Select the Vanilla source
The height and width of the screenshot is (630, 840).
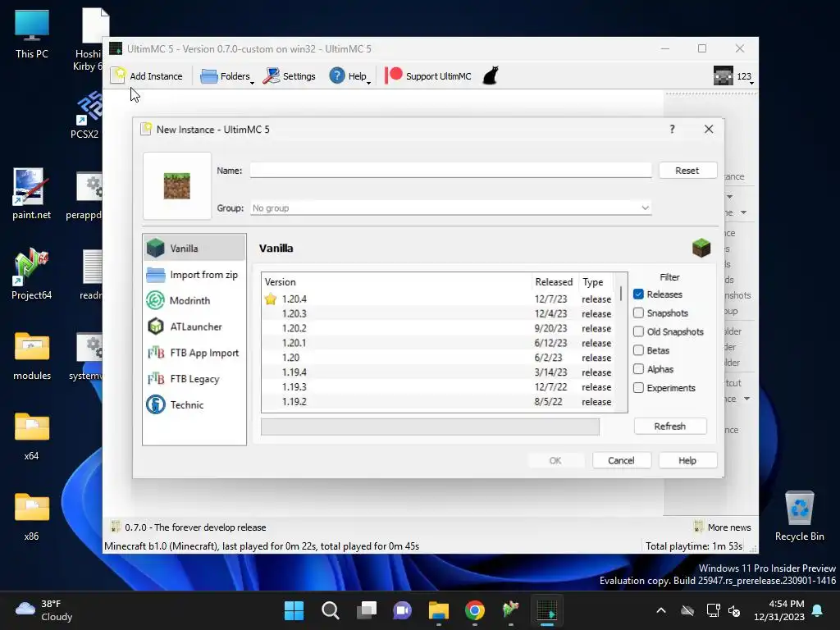(194, 248)
